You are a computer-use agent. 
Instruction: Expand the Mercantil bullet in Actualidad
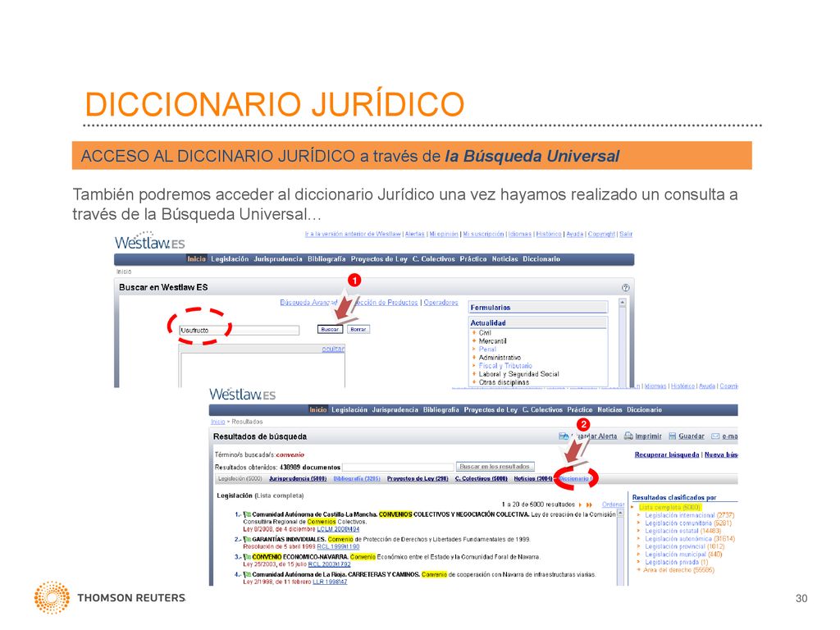[474, 340]
